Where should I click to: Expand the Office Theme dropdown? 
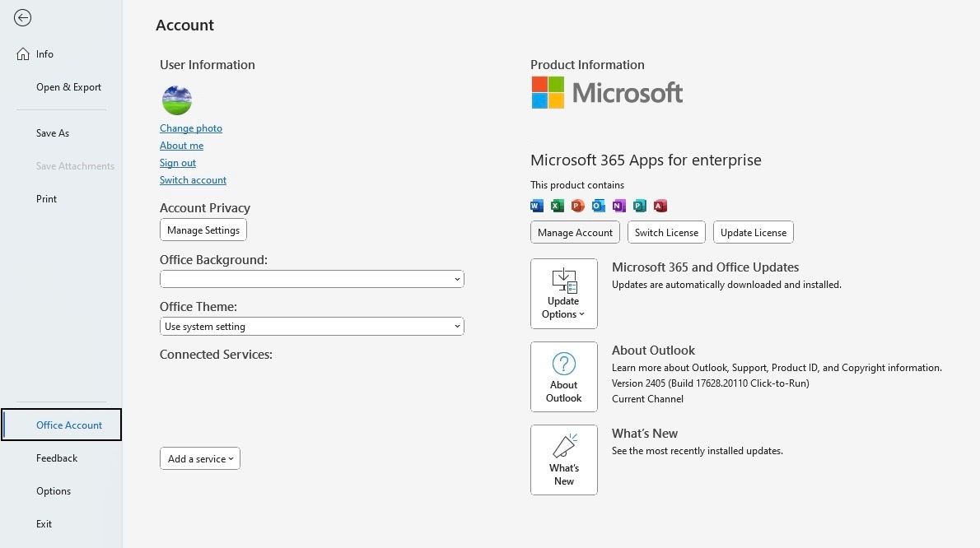click(312, 327)
